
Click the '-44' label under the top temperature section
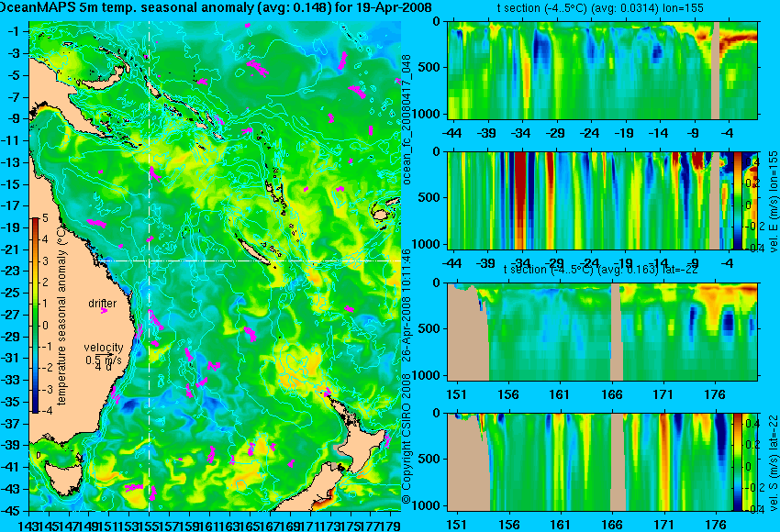point(451,133)
